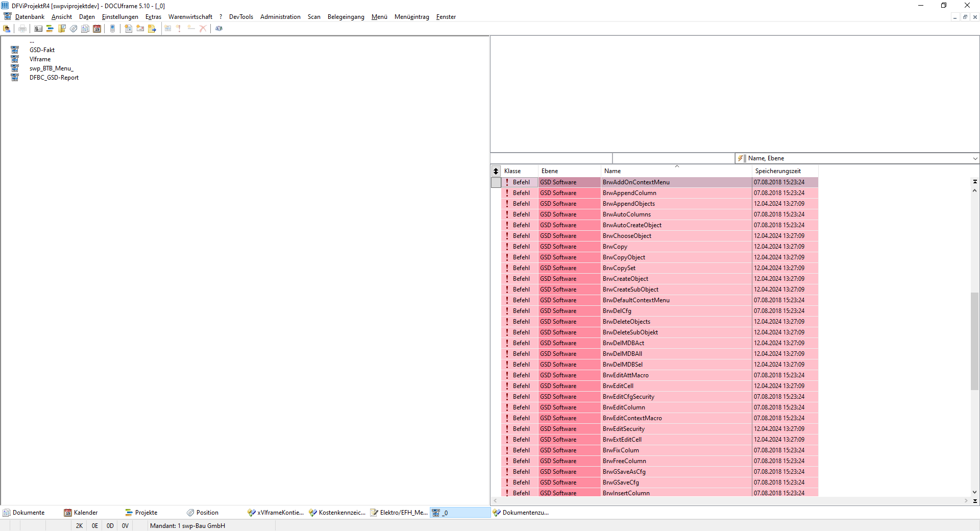Click the price tag toolbar icon
980x531 pixels.
(x=73, y=29)
